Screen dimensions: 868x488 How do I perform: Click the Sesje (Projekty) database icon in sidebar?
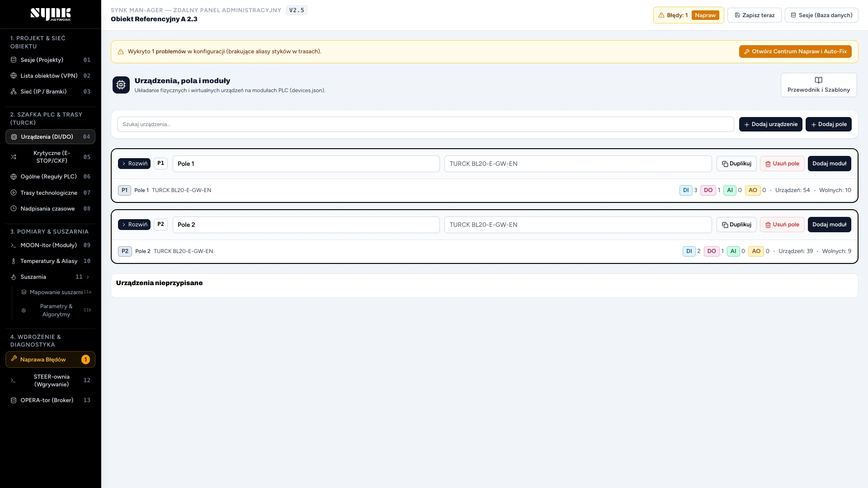[14, 60]
